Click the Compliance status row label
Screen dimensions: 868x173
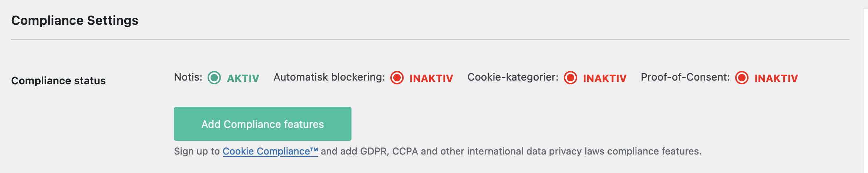tap(58, 81)
